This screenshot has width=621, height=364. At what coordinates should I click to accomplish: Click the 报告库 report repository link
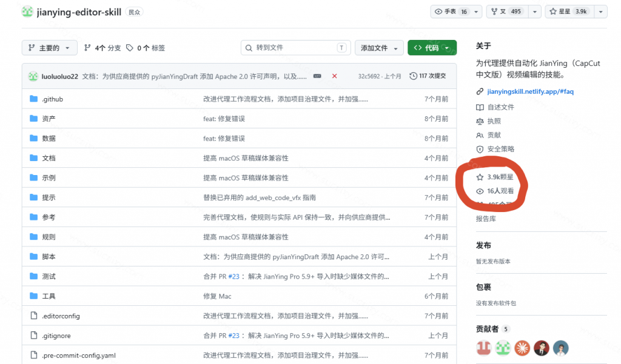click(x=486, y=219)
